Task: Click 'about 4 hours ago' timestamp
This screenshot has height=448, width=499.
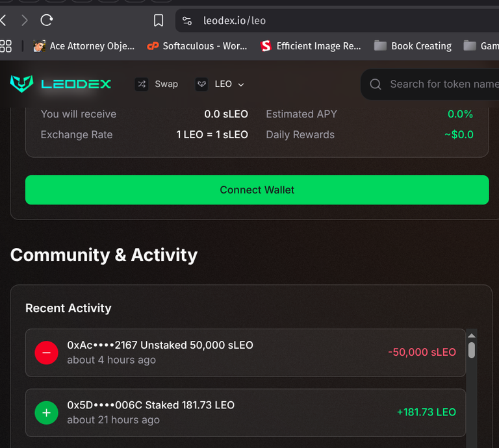Action: point(111,360)
